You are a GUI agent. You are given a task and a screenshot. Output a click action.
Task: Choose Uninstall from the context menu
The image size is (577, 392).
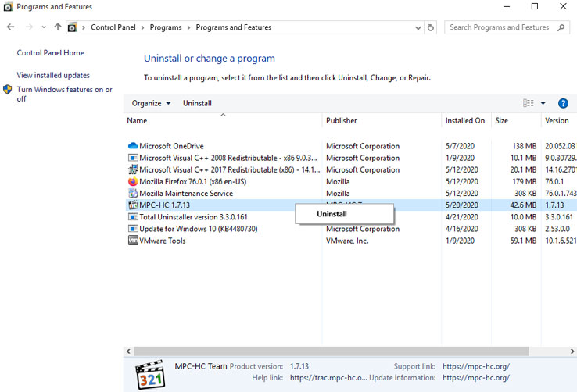tap(344, 214)
